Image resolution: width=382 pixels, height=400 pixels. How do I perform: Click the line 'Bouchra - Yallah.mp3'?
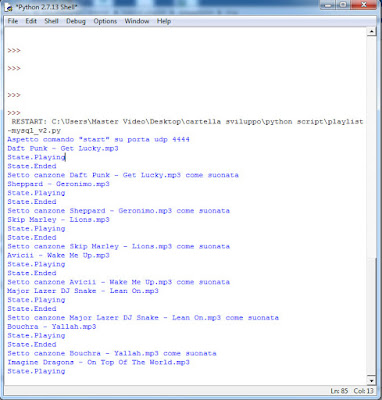click(52, 327)
